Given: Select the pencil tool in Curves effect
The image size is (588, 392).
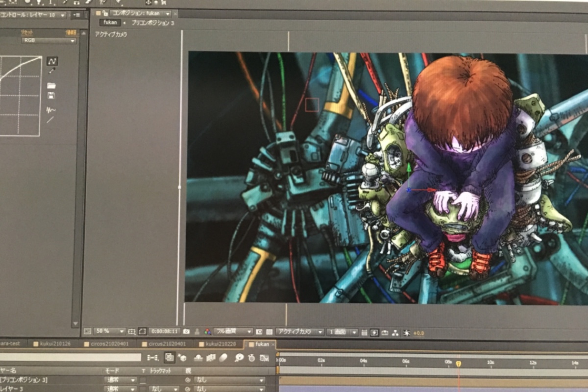Looking at the screenshot, I should pyautogui.click(x=52, y=72).
